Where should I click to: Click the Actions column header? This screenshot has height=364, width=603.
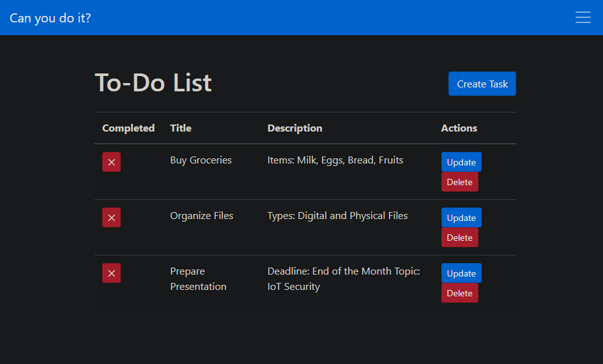click(x=459, y=128)
